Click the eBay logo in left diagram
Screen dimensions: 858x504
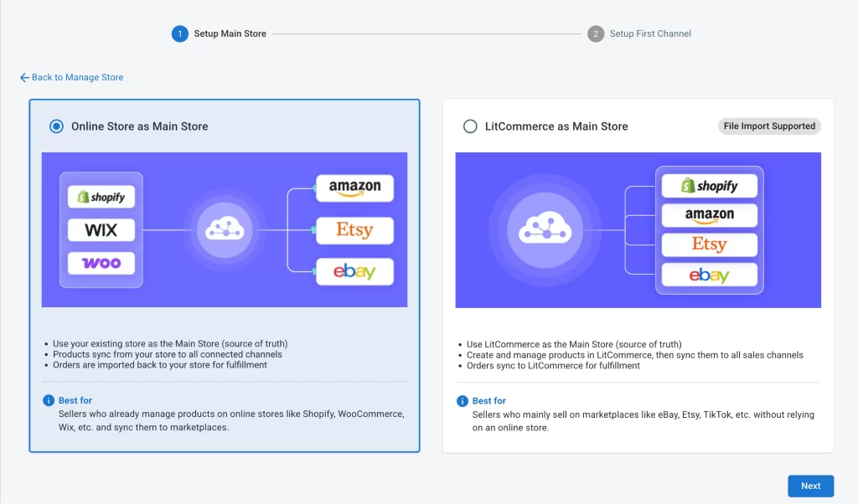[x=354, y=272]
